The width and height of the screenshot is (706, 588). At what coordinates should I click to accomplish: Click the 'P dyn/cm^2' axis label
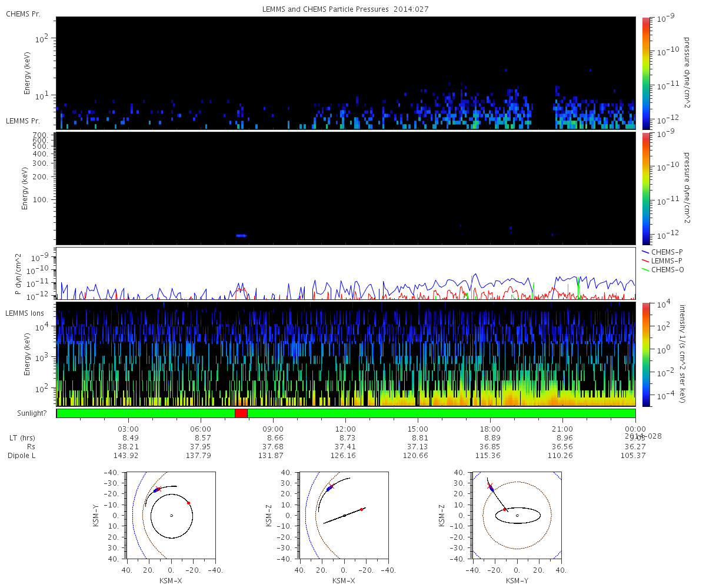(x=18, y=273)
